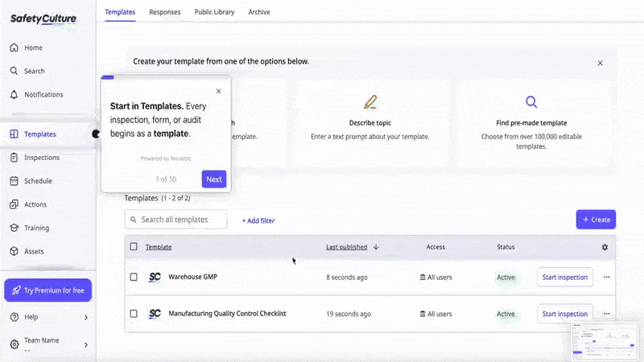644x362 pixels.
Task: Open table column settings gear
Action: (605, 247)
